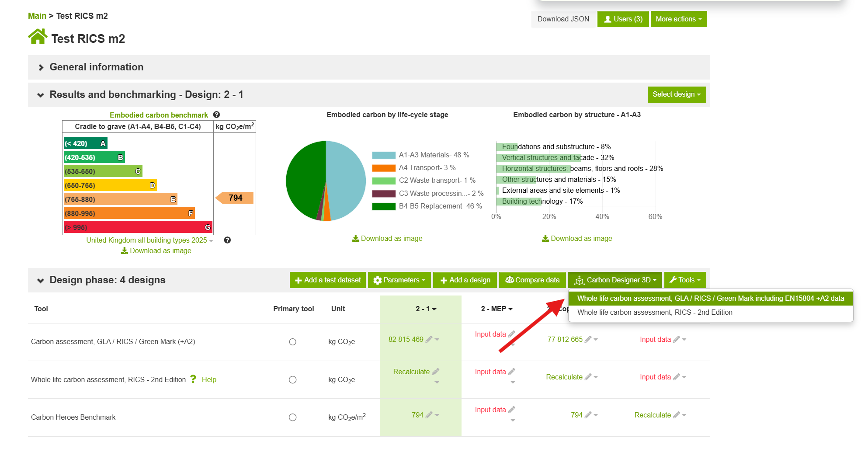Click help icon beside Embodied carbon benchmark
Screen dimensions: 868x452
pyautogui.click(x=216, y=115)
